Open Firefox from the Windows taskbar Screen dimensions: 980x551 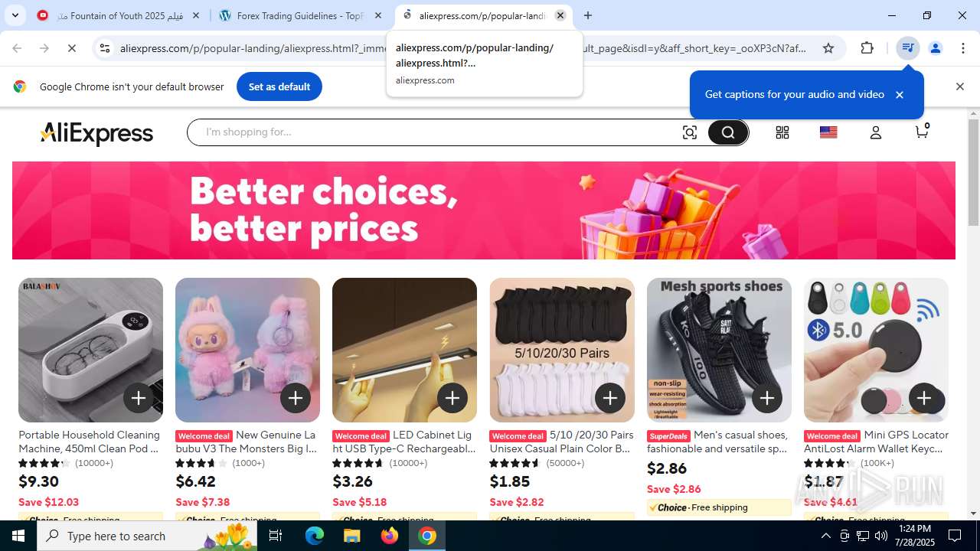[x=390, y=536]
